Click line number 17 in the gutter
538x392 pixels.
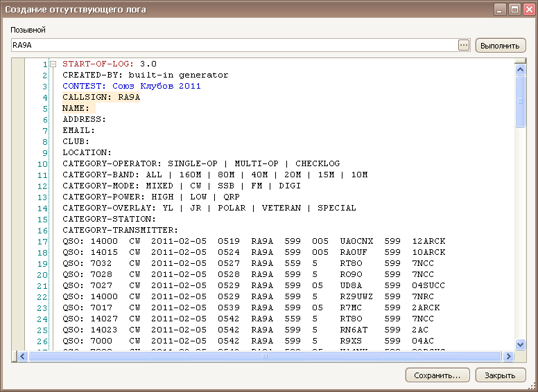tap(43, 241)
